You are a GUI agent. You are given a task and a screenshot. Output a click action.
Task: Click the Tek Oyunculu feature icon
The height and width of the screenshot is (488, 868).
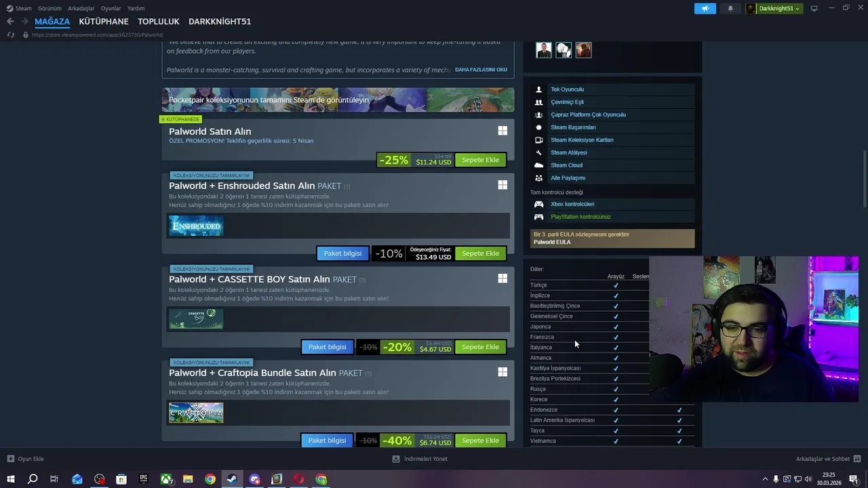(x=538, y=89)
